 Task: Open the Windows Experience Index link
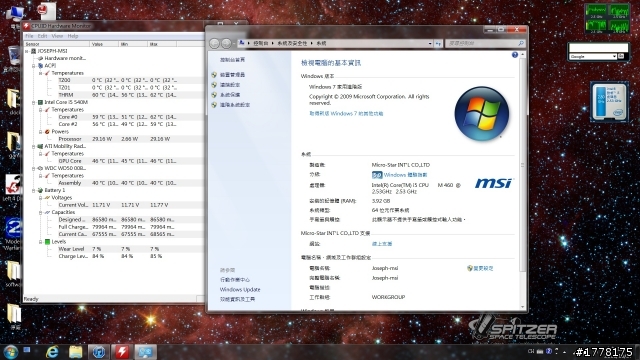405,175
